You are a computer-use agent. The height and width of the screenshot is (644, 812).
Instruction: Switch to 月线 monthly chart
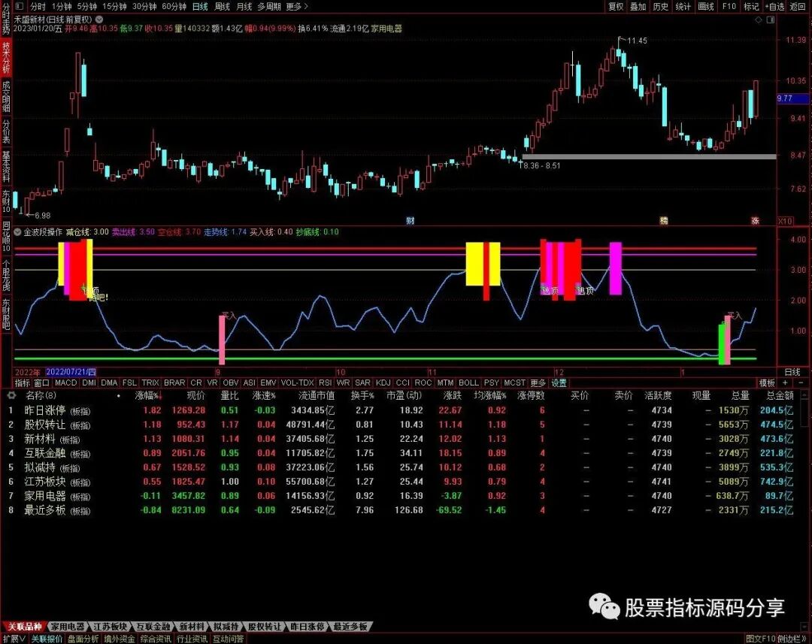coord(244,6)
